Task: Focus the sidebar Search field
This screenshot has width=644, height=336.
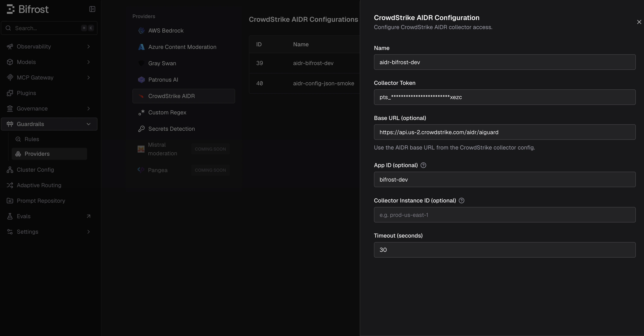Action: [49, 28]
